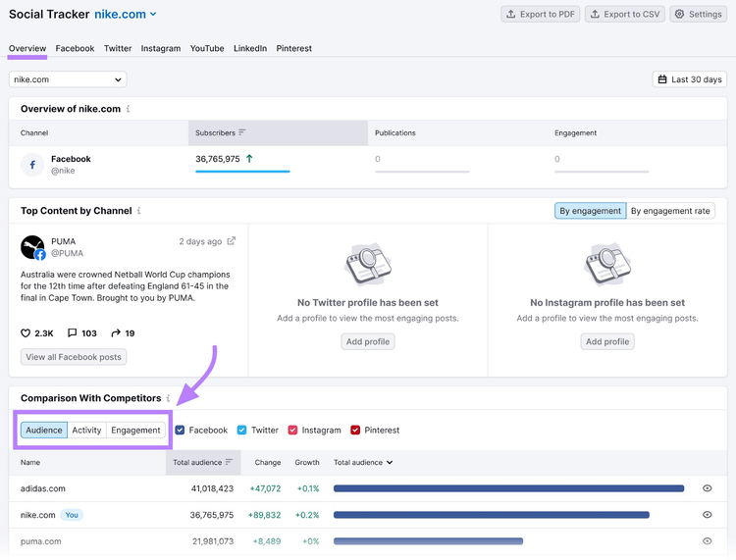Click Add profile under Instagram

607,341
